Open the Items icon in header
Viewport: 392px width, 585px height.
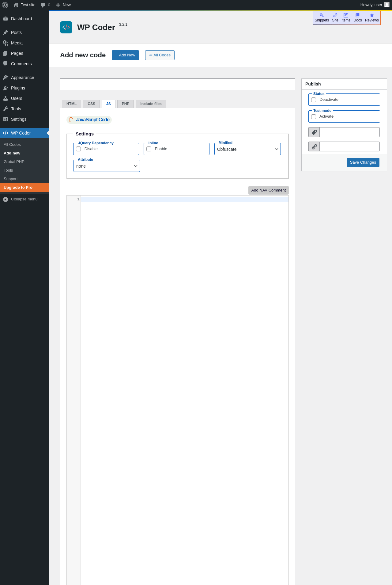[x=346, y=15]
